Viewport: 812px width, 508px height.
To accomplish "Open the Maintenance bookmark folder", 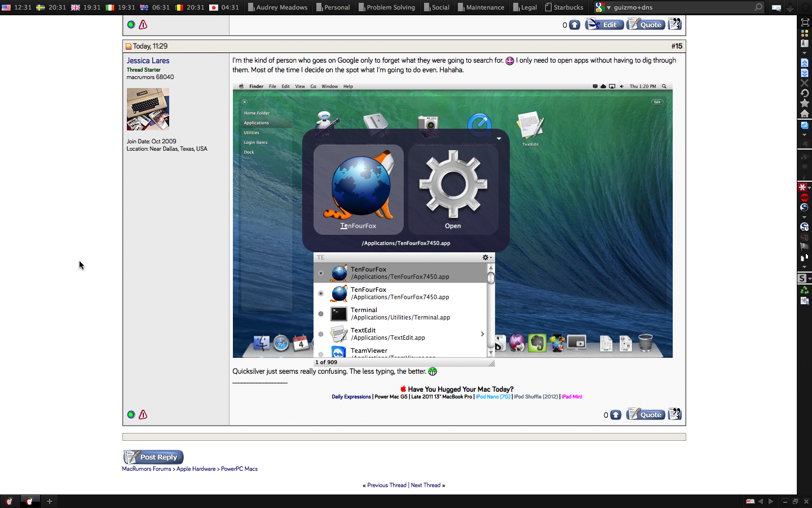I will (480, 7).
